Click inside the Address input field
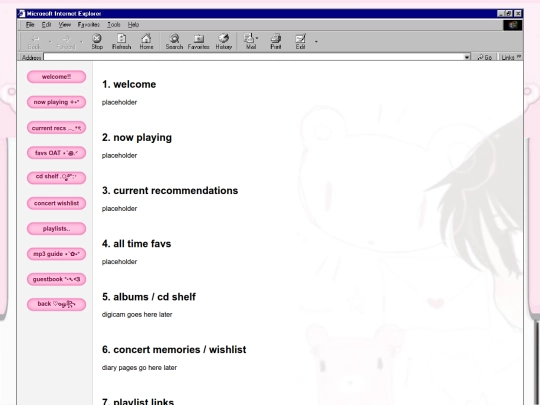 pos(253,57)
